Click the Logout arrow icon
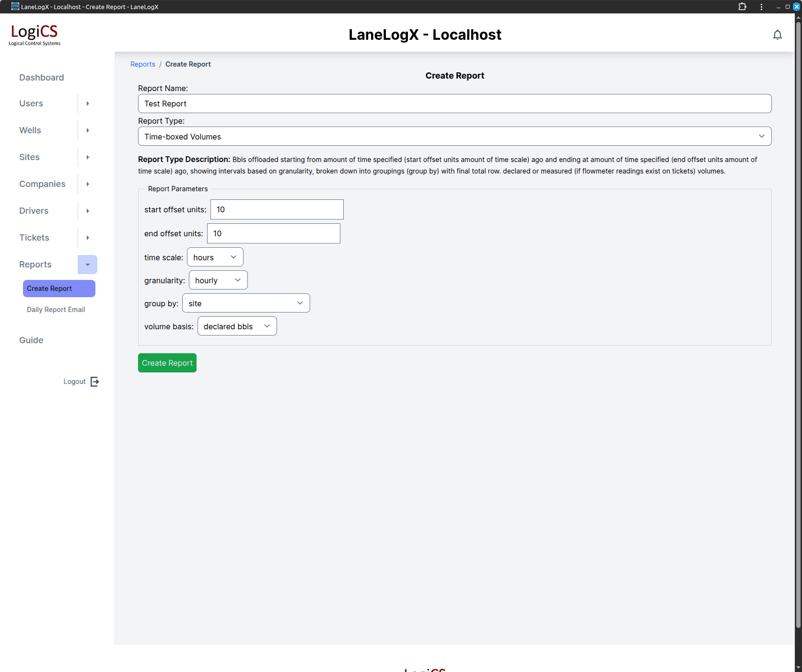 (x=95, y=382)
